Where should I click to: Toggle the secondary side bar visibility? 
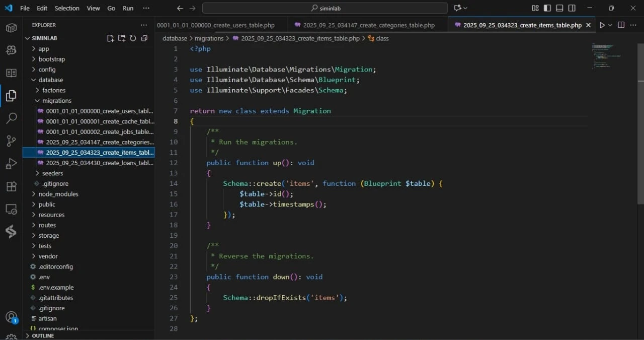572,8
